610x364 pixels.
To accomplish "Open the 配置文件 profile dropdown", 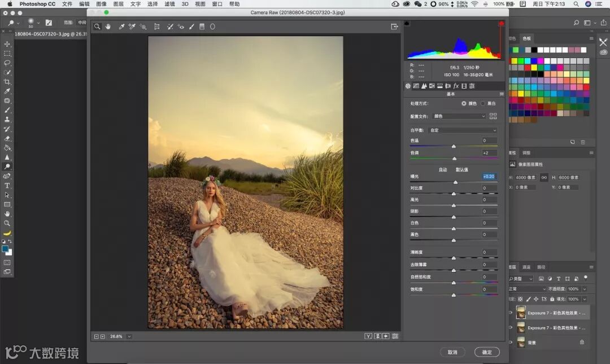I will pos(459,116).
